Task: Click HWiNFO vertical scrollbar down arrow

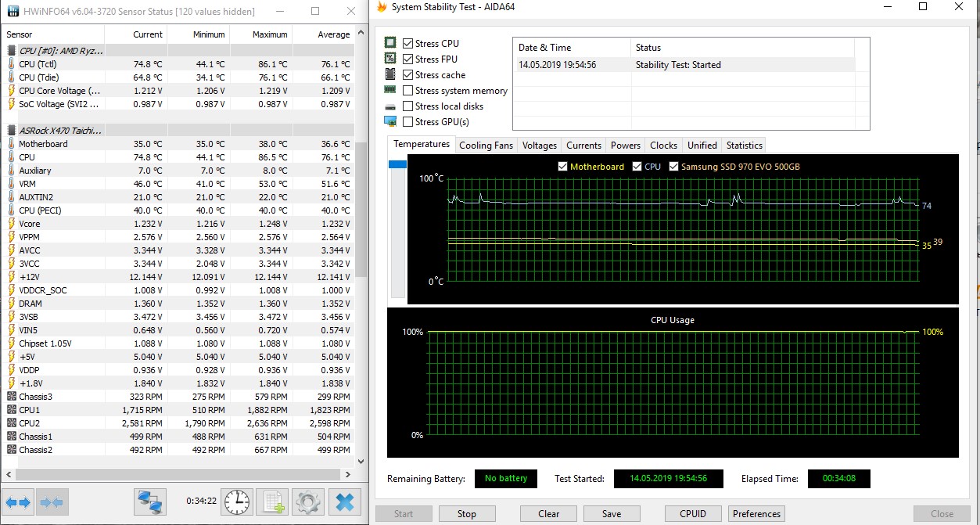Action: point(361,460)
